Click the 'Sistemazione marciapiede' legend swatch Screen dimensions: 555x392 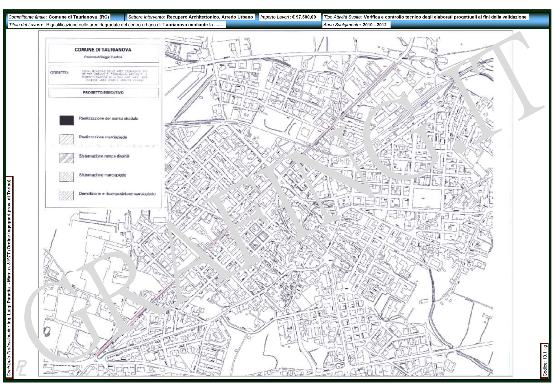tap(66, 177)
